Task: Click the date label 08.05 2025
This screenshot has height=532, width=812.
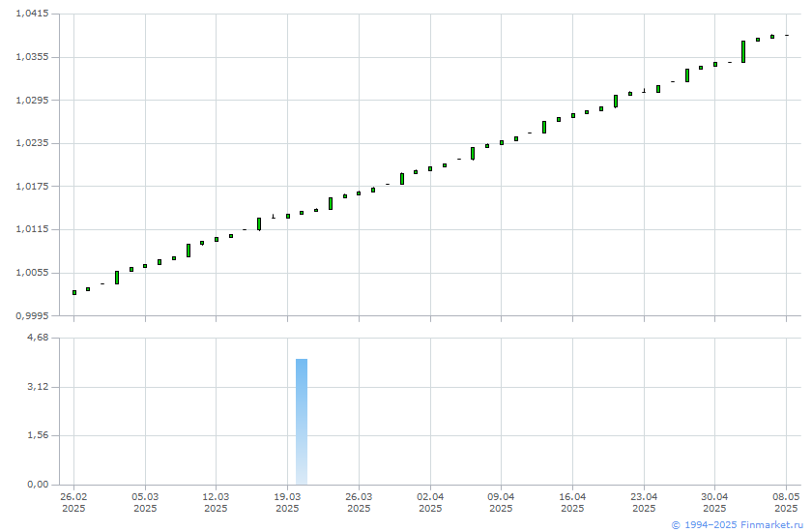Action: point(786,502)
